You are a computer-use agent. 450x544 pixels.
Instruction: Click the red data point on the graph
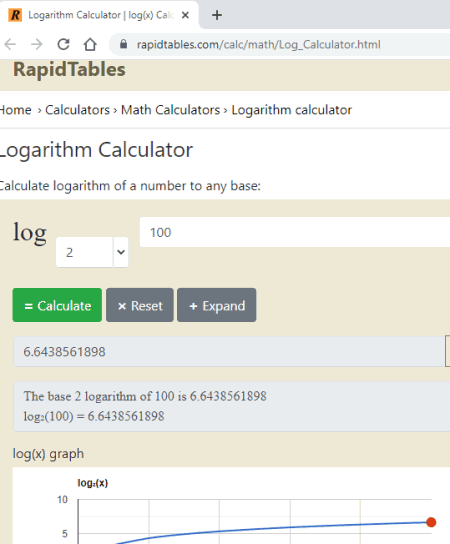click(x=431, y=522)
